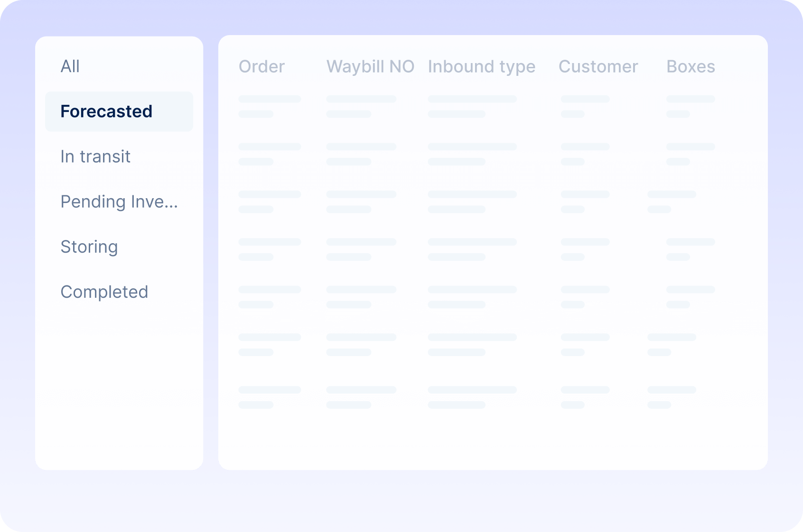Image resolution: width=803 pixels, height=532 pixels.
Task: Select the All filter in sidebar
Action: pyautogui.click(x=70, y=66)
